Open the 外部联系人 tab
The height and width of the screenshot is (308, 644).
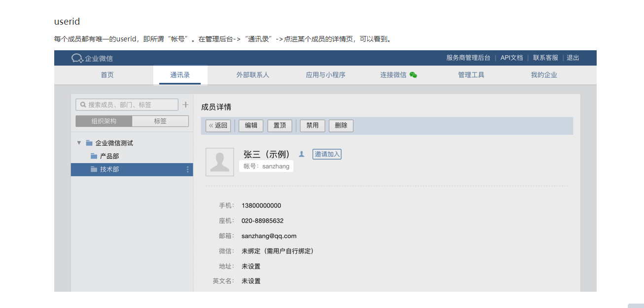click(252, 75)
